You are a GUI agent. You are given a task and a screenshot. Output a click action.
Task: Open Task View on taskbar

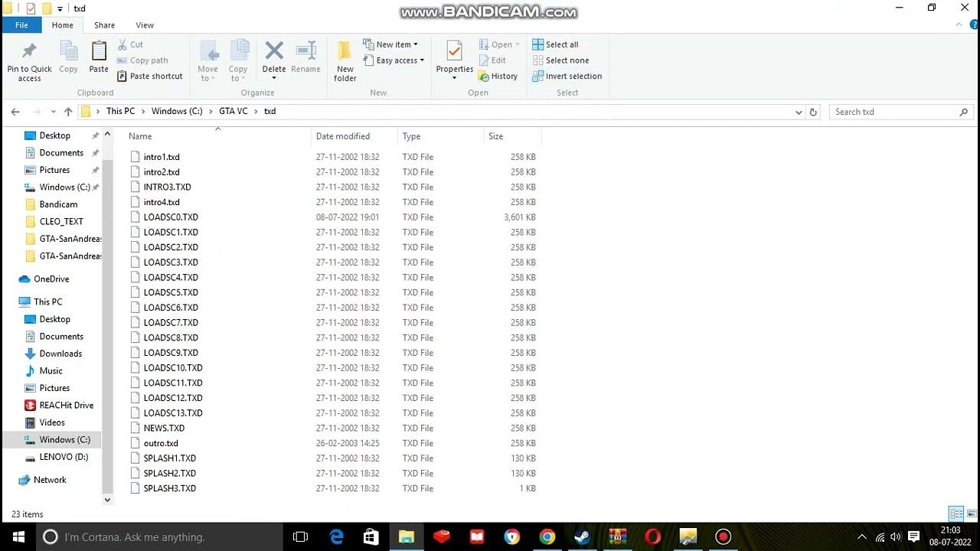pos(301,536)
